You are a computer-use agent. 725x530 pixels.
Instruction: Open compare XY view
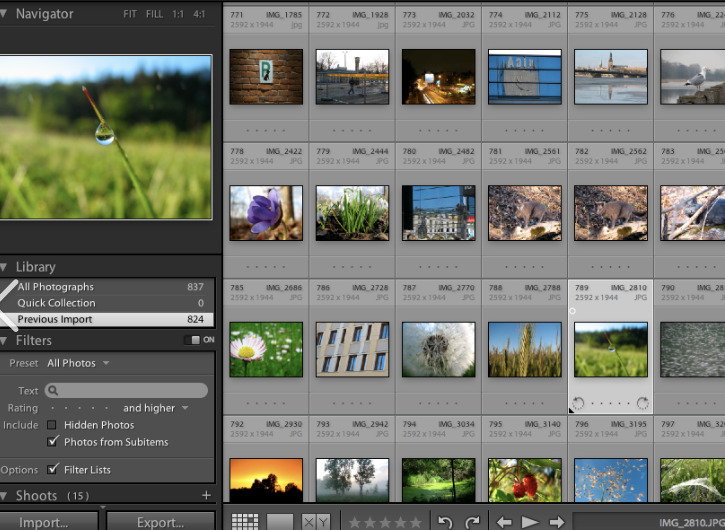(316, 522)
